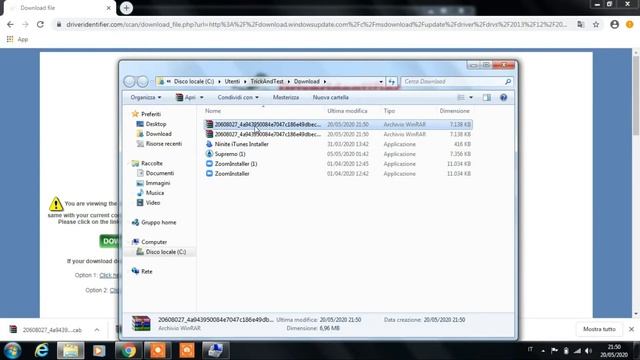Expand view options dropdown arrow
The width and height of the screenshot is (640, 360).
pos(471,98)
